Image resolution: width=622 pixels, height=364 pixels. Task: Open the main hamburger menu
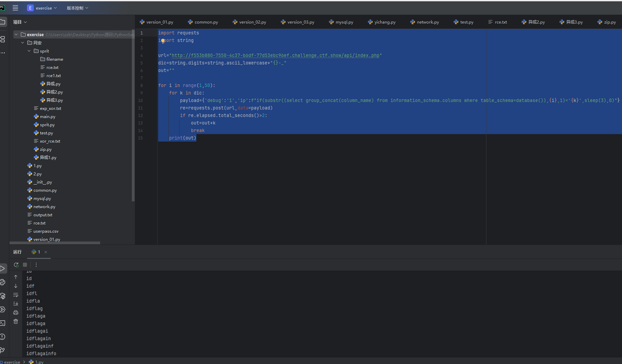click(15, 8)
